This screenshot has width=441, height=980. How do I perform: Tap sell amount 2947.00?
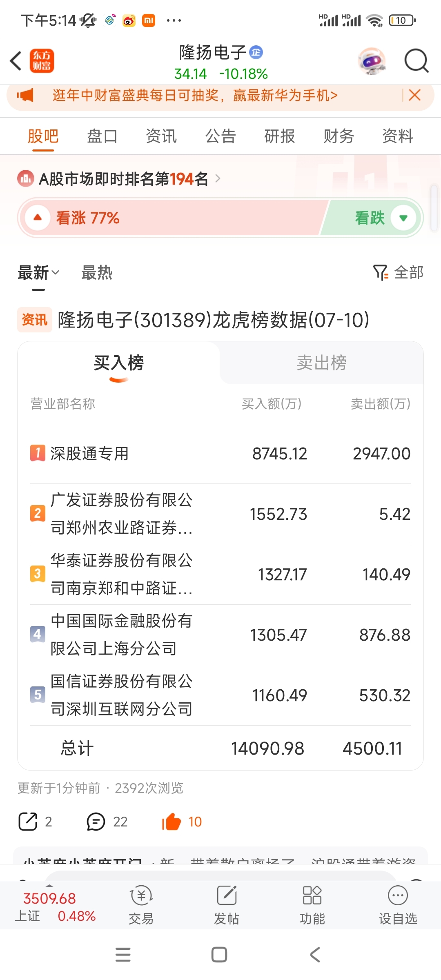pyautogui.click(x=382, y=454)
